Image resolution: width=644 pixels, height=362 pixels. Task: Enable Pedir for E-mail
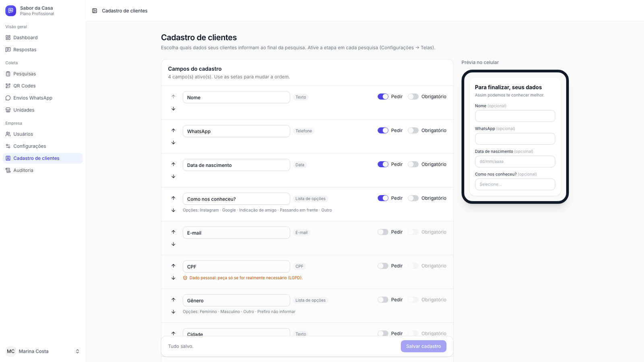tap(383, 232)
